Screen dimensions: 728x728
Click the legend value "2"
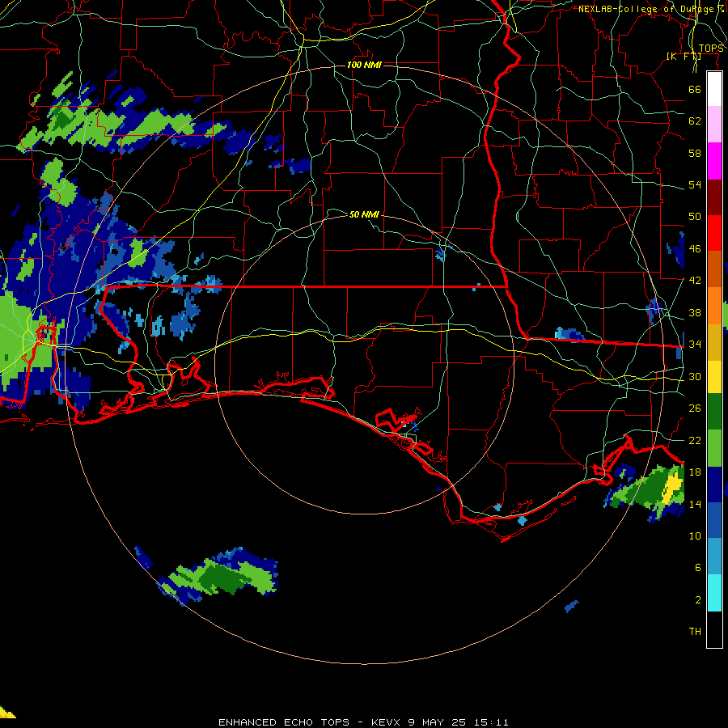(x=698, y=600)
